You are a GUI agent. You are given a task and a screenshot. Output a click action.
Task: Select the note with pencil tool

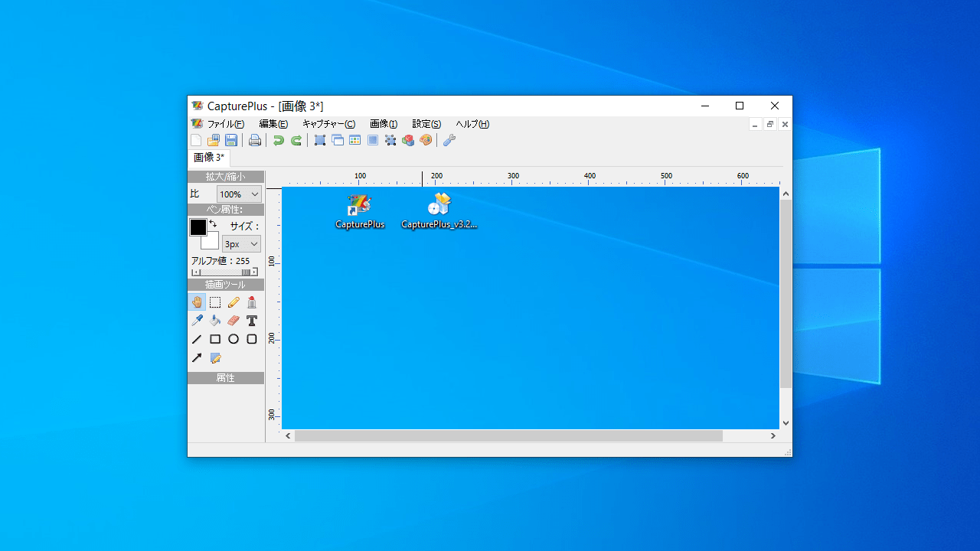pyautogui.click(x=215, y=357)
